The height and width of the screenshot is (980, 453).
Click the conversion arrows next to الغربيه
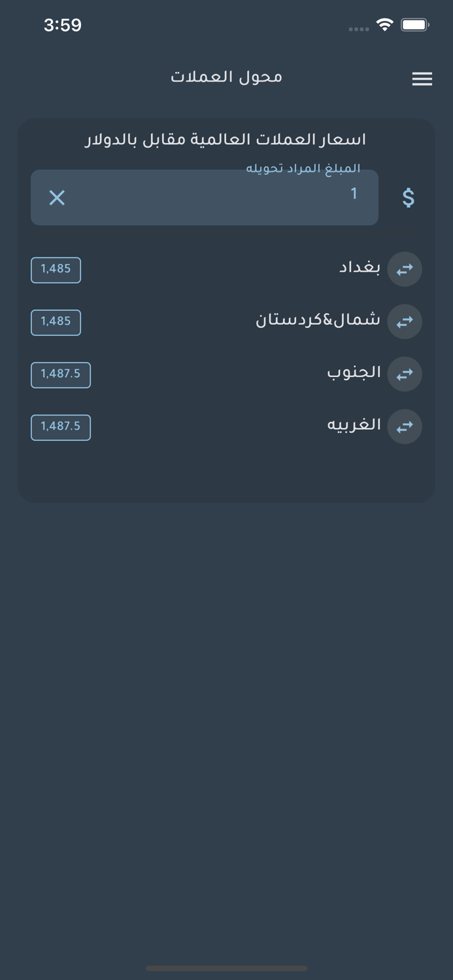[x=404, y=427]
